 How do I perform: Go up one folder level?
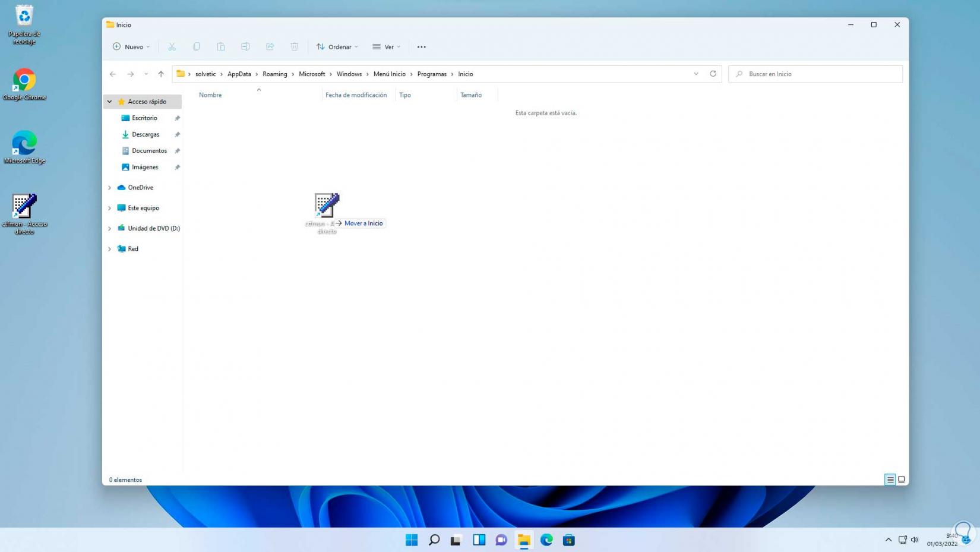click(161, 74)
